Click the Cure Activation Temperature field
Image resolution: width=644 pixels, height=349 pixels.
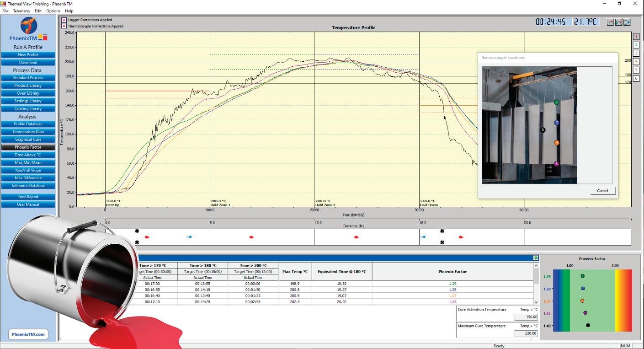point(526,317)
